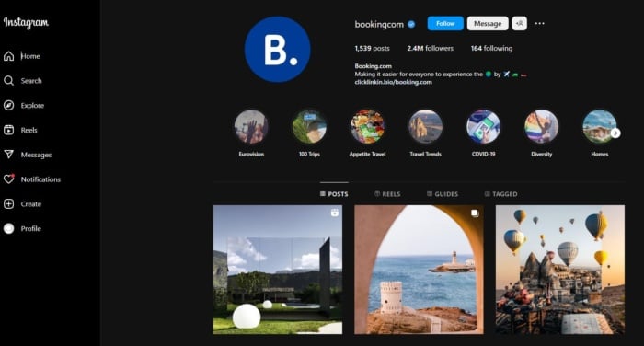Click the carousel icon on arch post
Screen dimensions: 644x346
point(475,213)
